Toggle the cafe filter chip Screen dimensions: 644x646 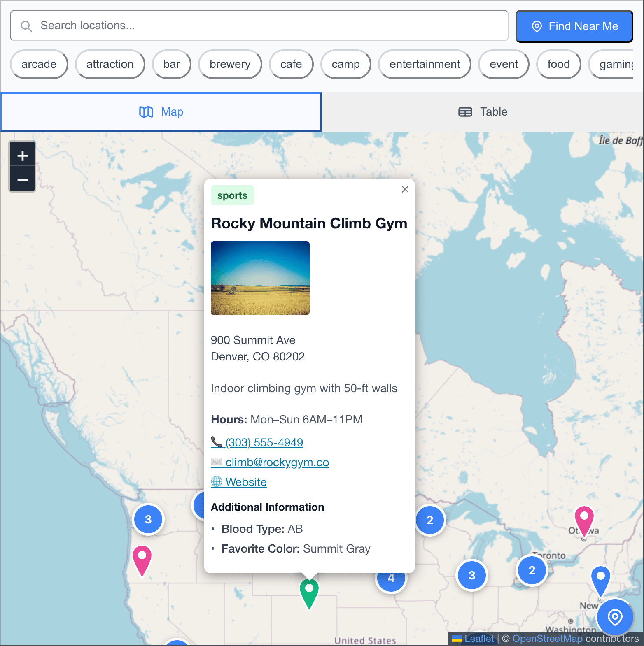pos(291,64)
